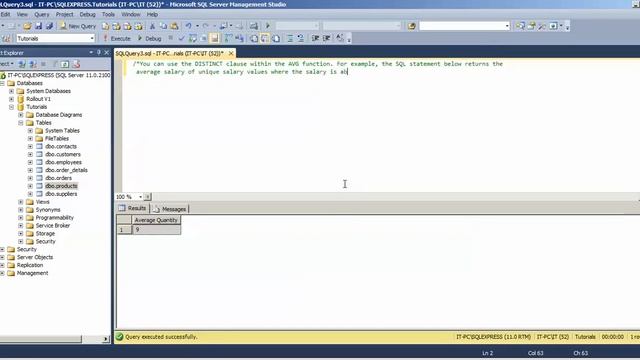Switch to the Results tab
Screen dimensions: 640x360
132,209
